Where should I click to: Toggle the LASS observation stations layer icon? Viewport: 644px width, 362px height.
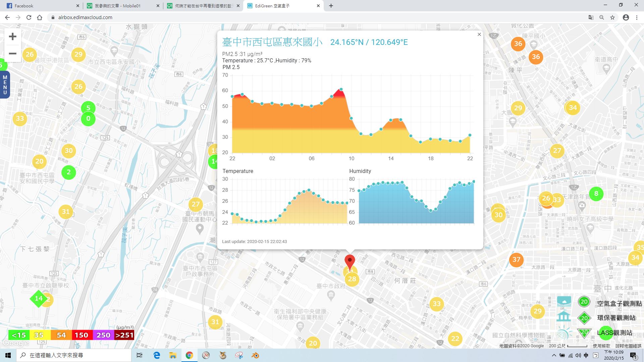[x=564, y=333]
